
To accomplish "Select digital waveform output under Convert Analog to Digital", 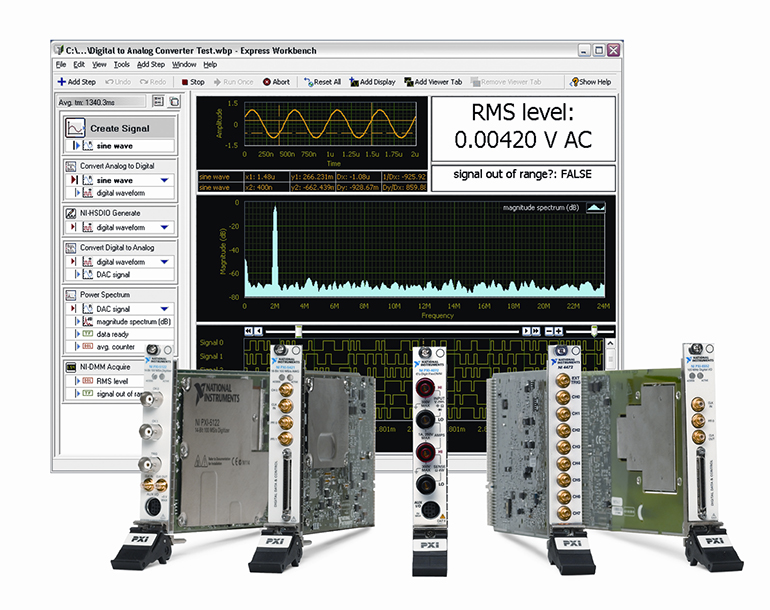I will pos(120,193).
